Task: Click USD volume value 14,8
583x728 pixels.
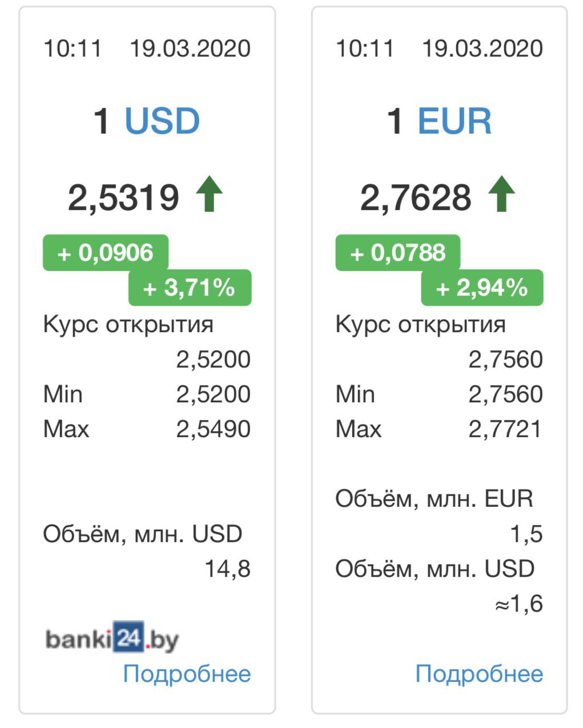Action: 228,569
